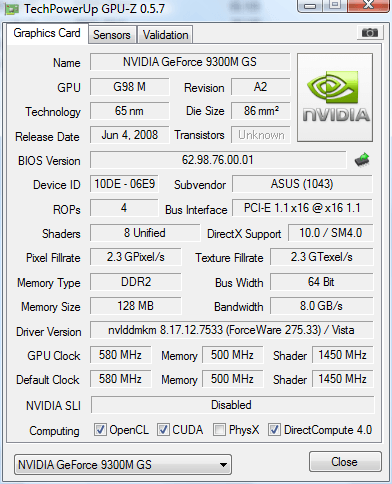This screenshot has height=484, width=392.
Task: Click the Close button
Action: click(345, 462)
